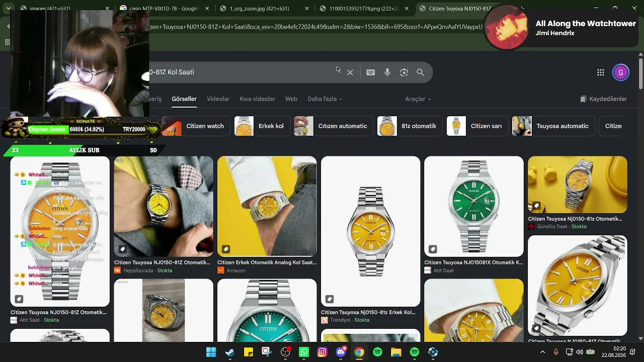The image size is (644, 362).
Task: Open WhatsApp from the taskbar
Action: [x=304, y=352]
